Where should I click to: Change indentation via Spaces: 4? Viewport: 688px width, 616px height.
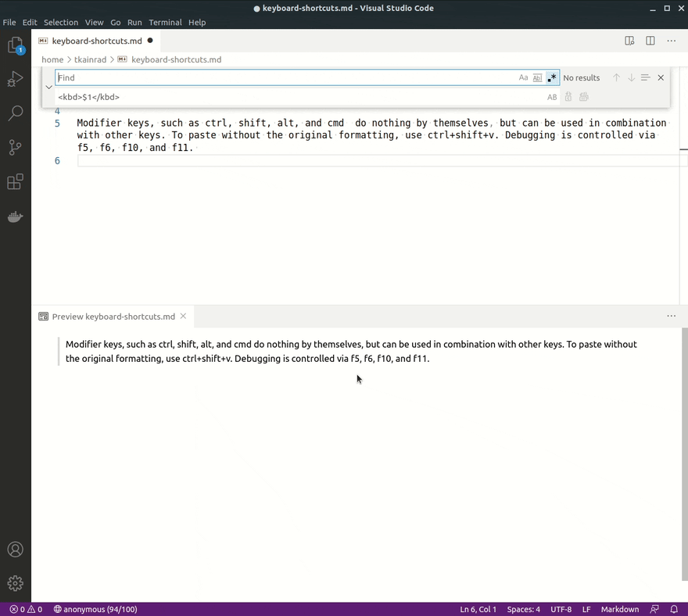click(x=524, y=609)
